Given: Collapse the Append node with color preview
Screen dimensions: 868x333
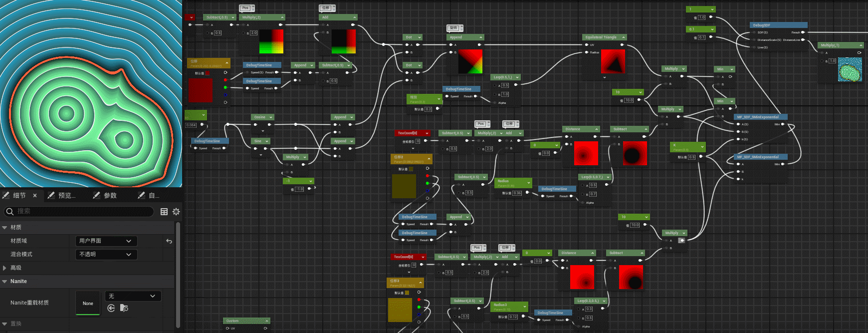Looking at the screenshot, I should pyautogui.click(x=481, y=37).
